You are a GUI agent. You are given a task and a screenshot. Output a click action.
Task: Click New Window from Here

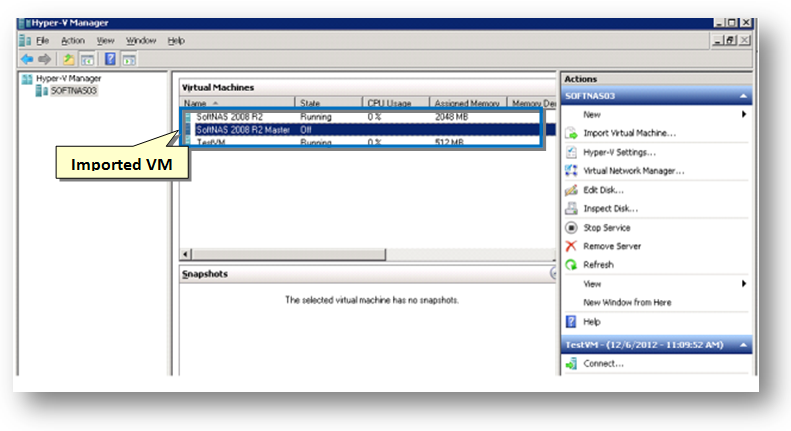627,302
